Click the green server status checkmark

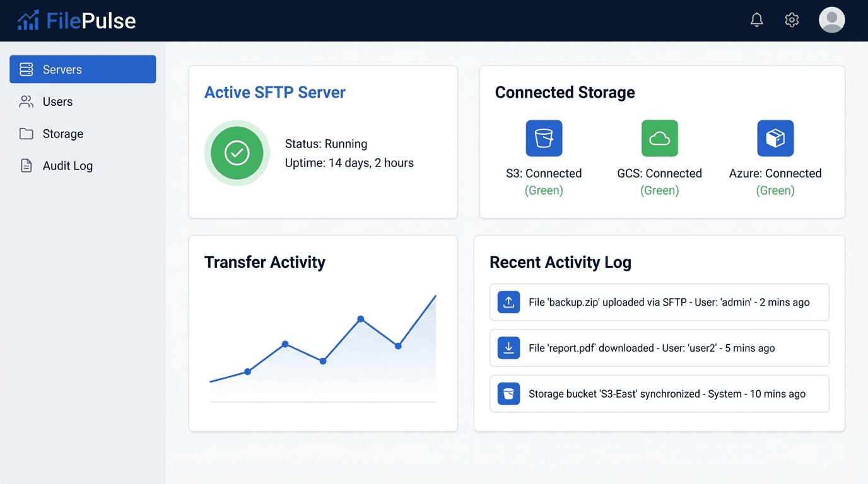tap(237, 153)
